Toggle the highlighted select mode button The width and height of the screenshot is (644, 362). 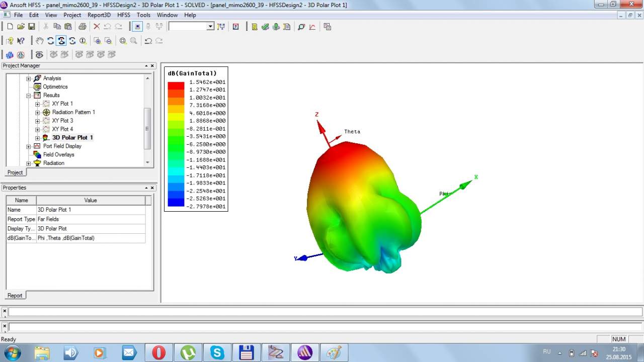tap(137, 27)
